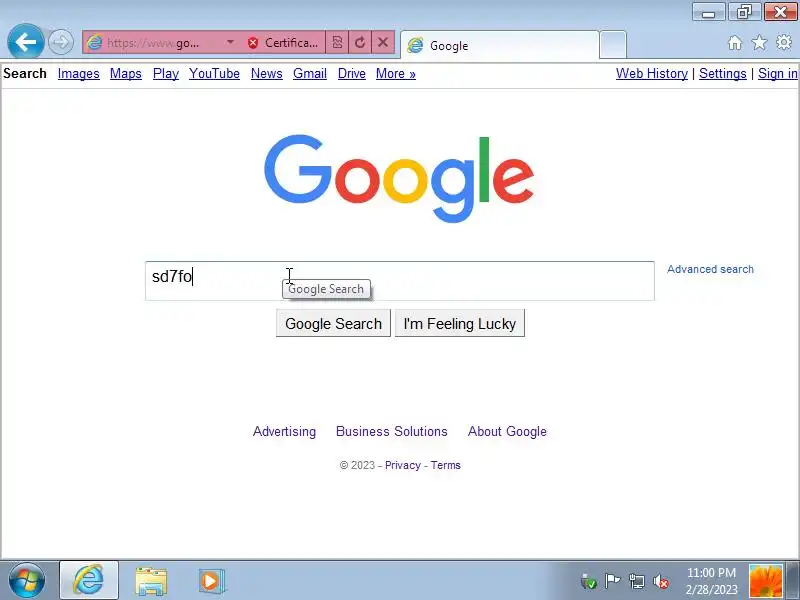Open the Terms link
Viewport: 800px width, 600px height.
click(x=445, y=465)
